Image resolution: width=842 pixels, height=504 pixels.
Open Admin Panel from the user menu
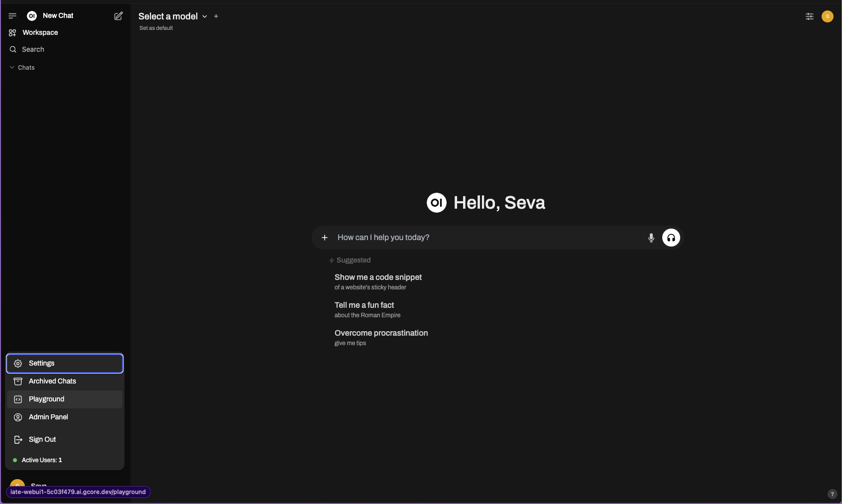click(x=65, y=417)
